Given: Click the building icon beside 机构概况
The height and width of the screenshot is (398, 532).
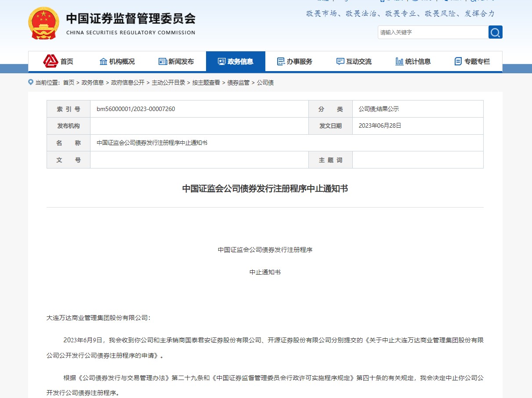Looking at the screenshot, I should [x=103, y=61].
